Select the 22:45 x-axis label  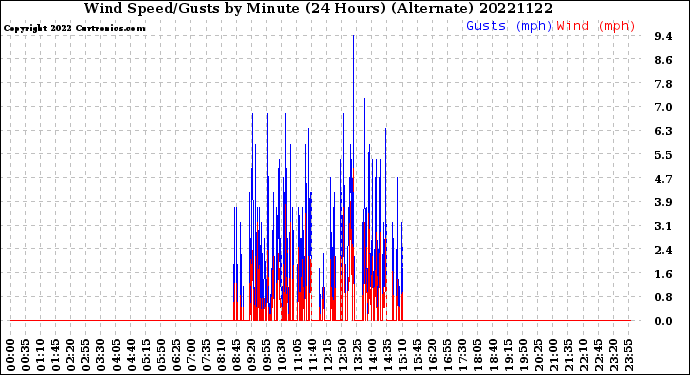598,355
